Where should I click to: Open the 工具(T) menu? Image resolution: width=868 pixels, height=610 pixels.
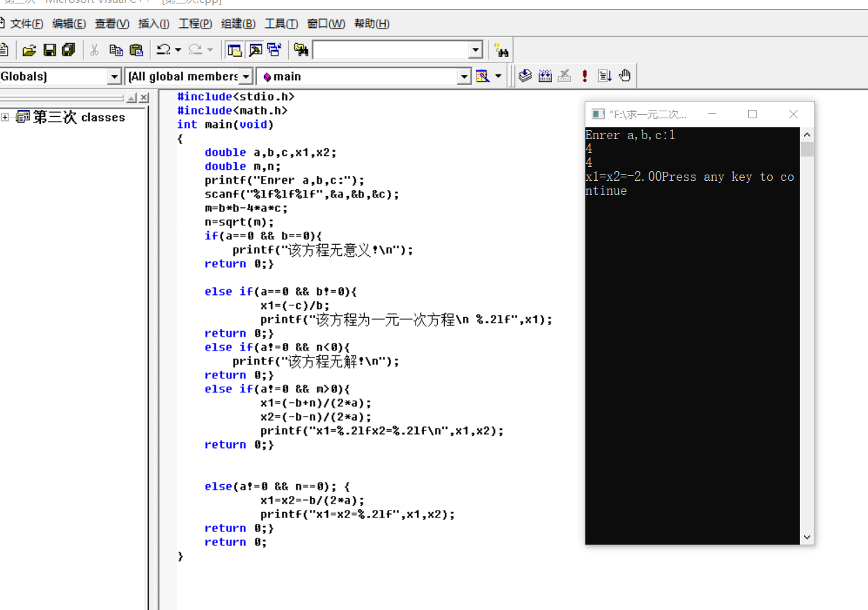coord(281,24)
